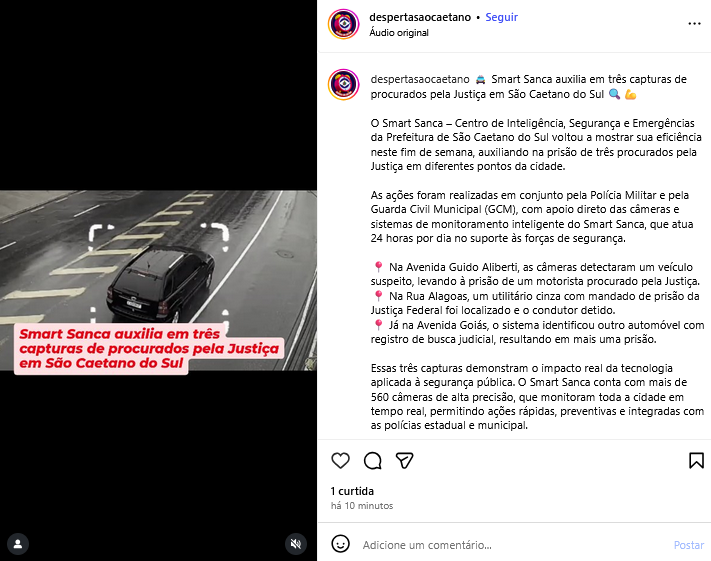This screenshot has width=711, height=561.
Task: Share the post with paper plane icon
Action: (404, 460)
